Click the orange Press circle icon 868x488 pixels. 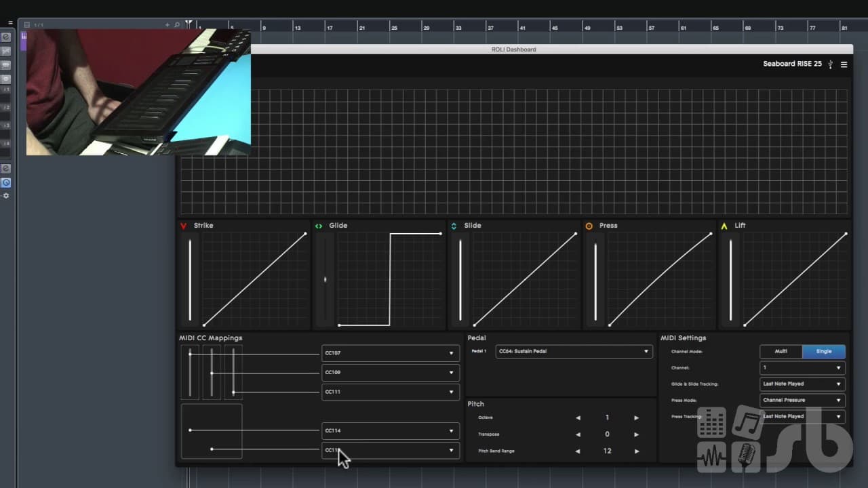click(589, 226)
